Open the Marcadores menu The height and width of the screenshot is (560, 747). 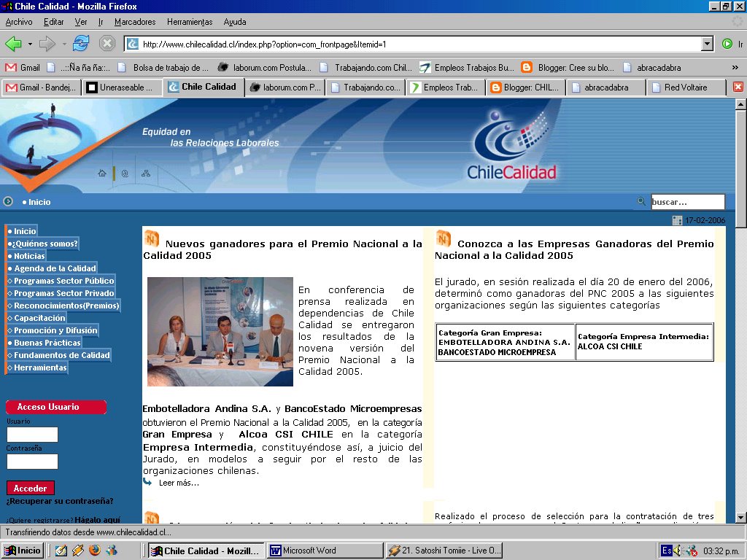(x=135, y=22)
